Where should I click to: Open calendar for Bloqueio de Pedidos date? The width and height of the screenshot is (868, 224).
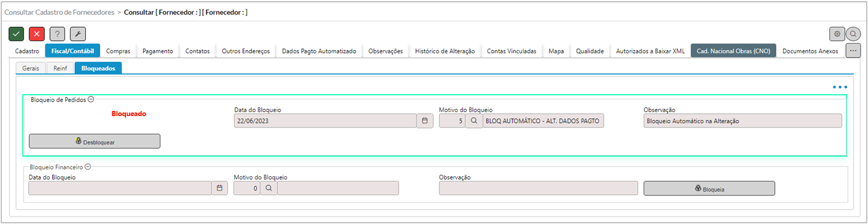425,121
